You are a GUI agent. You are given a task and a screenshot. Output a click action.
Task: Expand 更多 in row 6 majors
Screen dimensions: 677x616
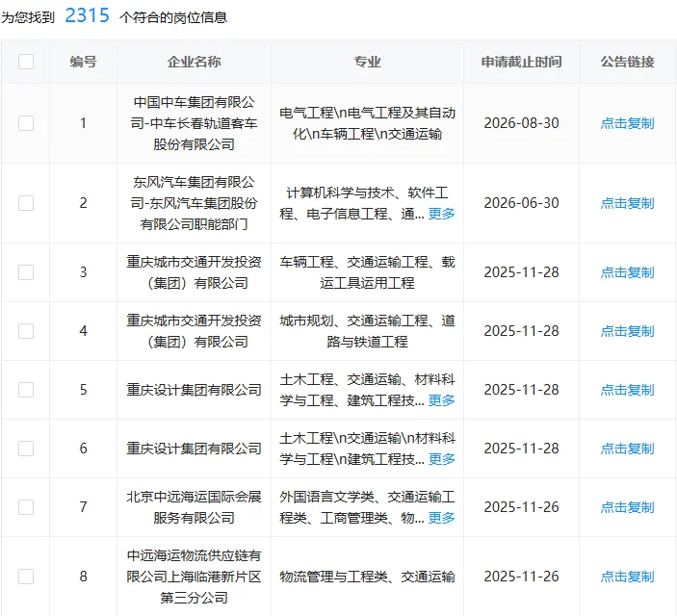coord(441,459)
